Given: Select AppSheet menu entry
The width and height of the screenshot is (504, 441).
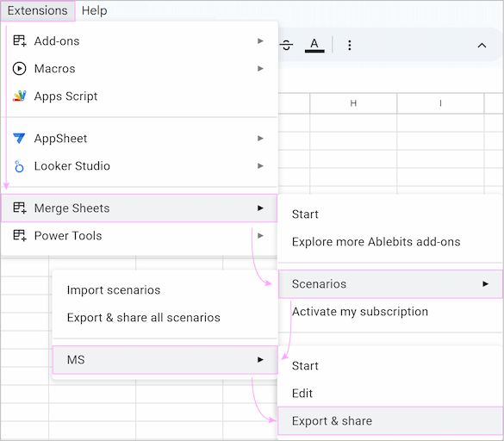Looking at the screenshot, I should (139, 138).
